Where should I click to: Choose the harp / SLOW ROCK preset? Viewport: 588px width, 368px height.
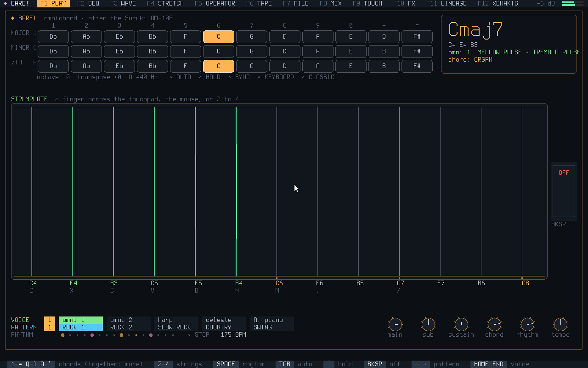coord(176,323)
